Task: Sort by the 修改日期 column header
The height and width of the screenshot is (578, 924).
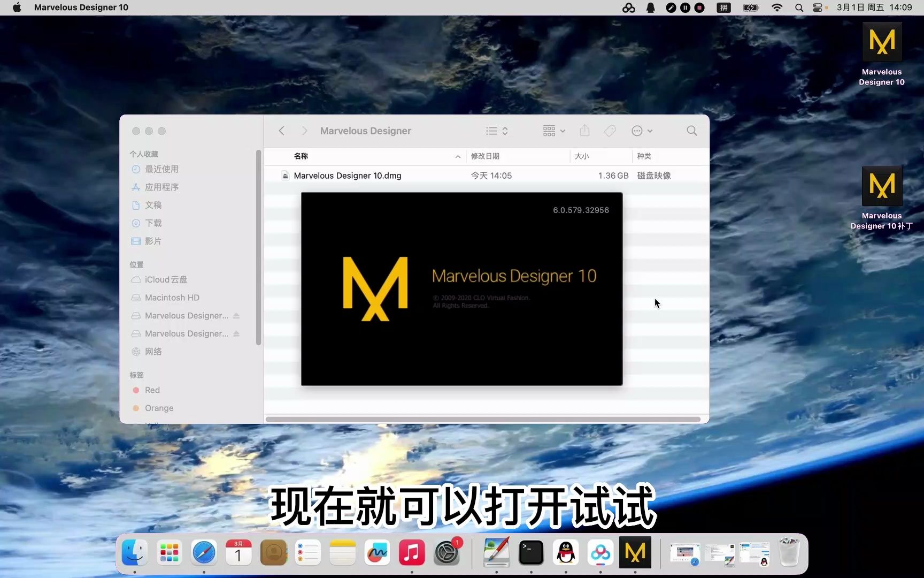Action: pos(485,156)
